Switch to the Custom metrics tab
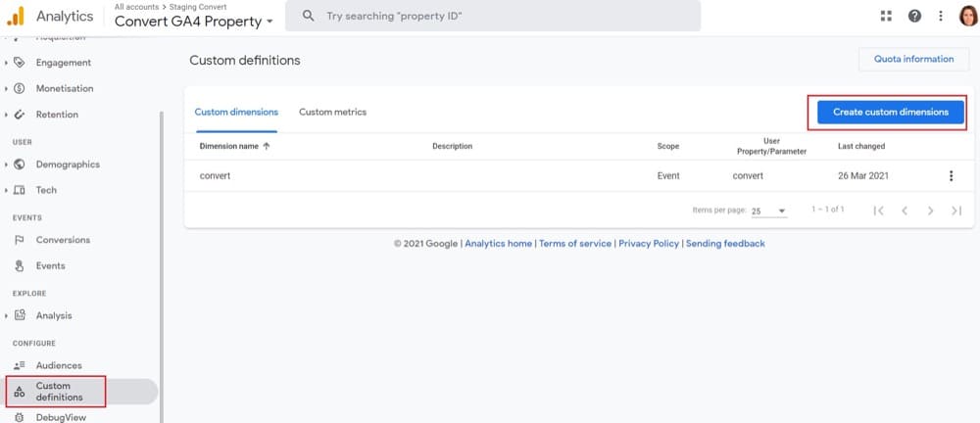Screen dimensions: 980x423 coord(332,113)
